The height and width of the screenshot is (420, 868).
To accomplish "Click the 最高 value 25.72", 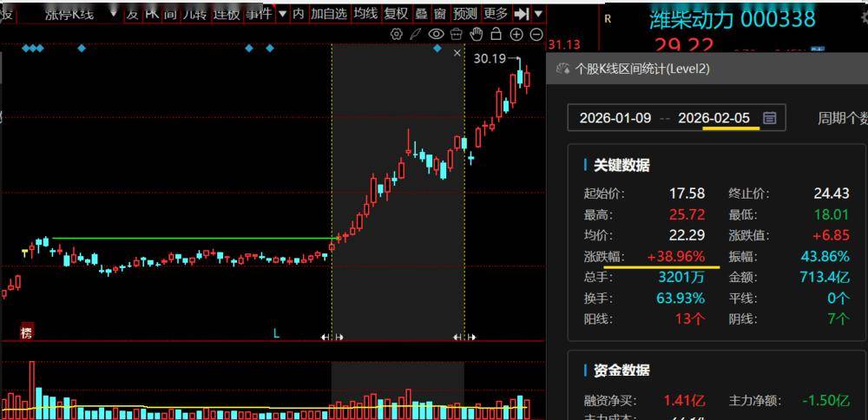I will 687,214.
